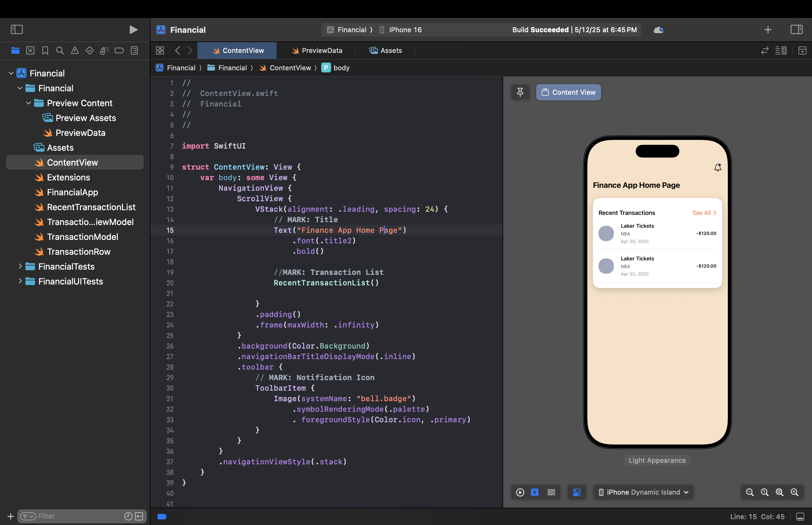812x525 pixels.
Task: Toggle the navigator sidebar visibility
Action: (17, 30)
